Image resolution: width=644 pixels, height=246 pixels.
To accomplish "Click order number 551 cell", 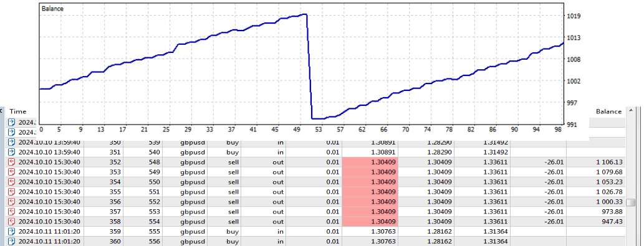I will pos(154,192).
